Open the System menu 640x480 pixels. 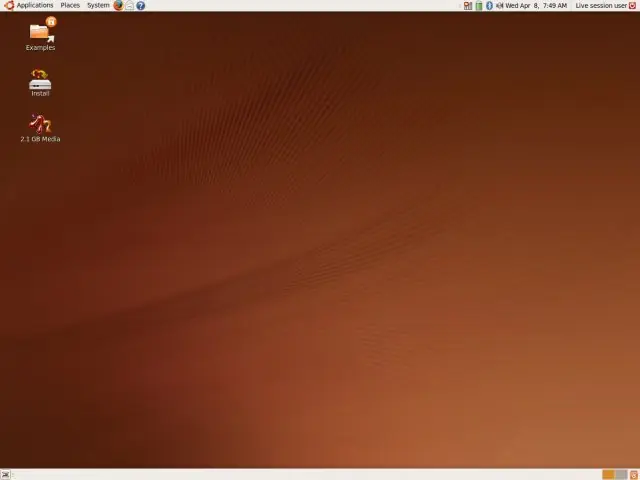coord(98,5)
